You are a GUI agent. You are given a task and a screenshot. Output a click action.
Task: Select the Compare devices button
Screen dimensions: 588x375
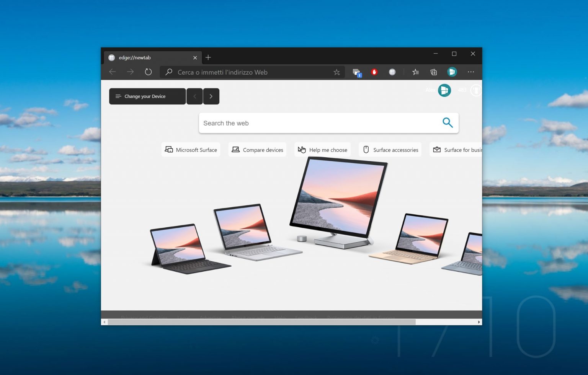pos(257,150)
